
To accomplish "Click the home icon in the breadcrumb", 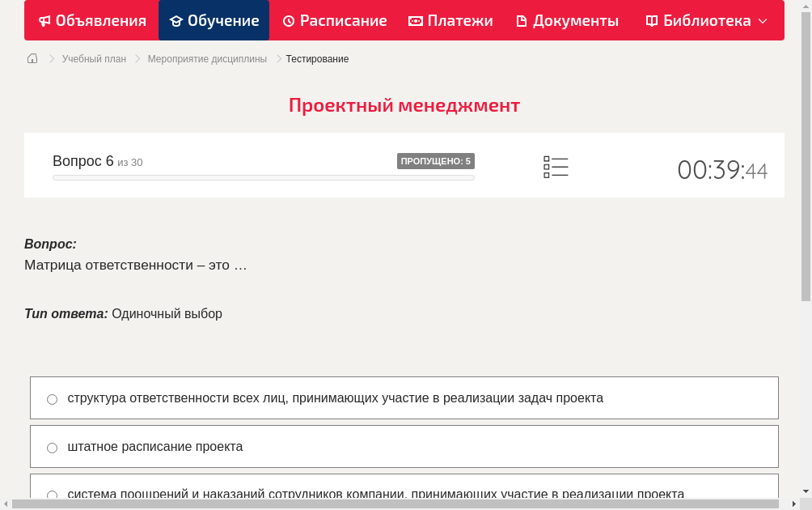I will point(32,58).
